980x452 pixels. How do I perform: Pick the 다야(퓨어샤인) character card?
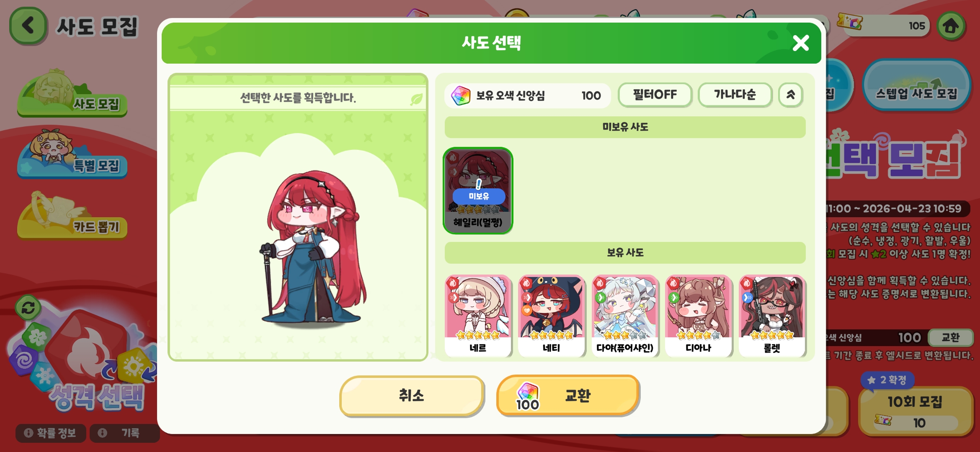[625, 316]
